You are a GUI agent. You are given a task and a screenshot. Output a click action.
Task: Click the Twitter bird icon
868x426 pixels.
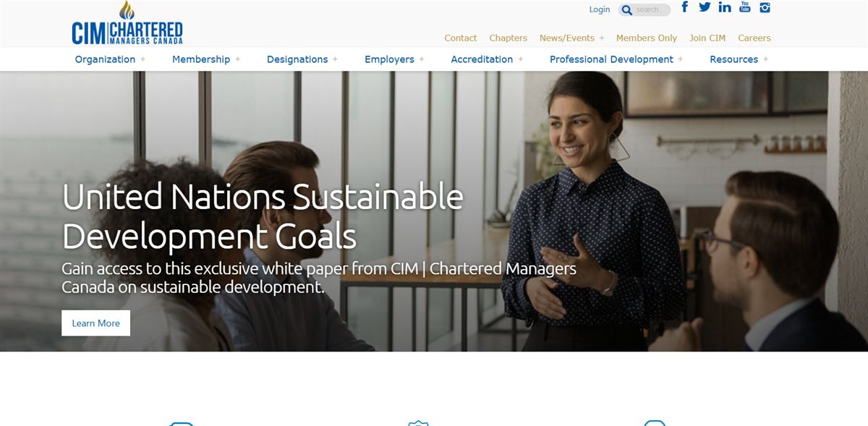click(705, 7)
